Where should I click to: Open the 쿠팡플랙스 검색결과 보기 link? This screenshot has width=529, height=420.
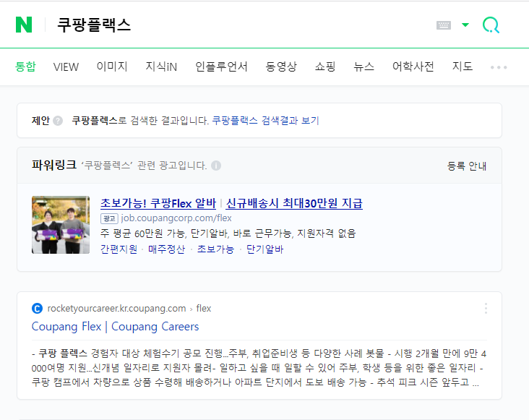coord(265,121)
